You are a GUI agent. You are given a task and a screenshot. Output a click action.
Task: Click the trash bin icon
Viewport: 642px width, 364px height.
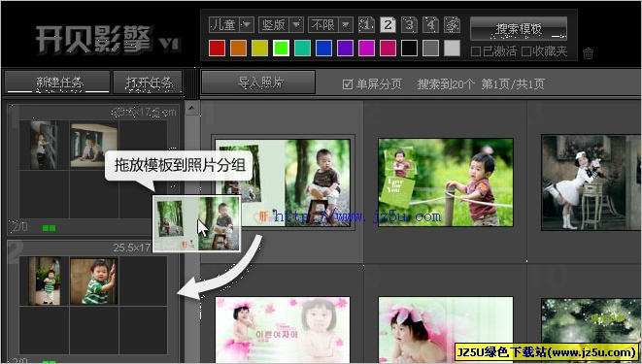coord(588,53)
